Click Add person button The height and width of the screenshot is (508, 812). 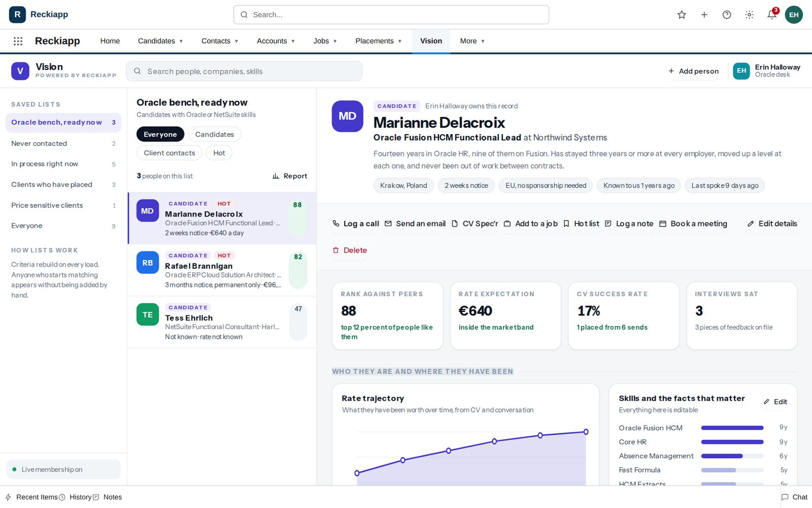[693, 71]
